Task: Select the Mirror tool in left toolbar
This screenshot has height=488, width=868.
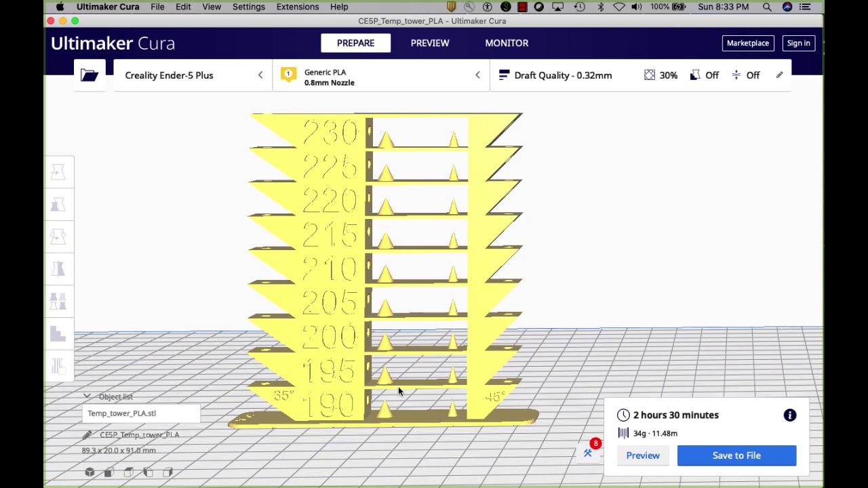Action: click(x=58, y=270)
